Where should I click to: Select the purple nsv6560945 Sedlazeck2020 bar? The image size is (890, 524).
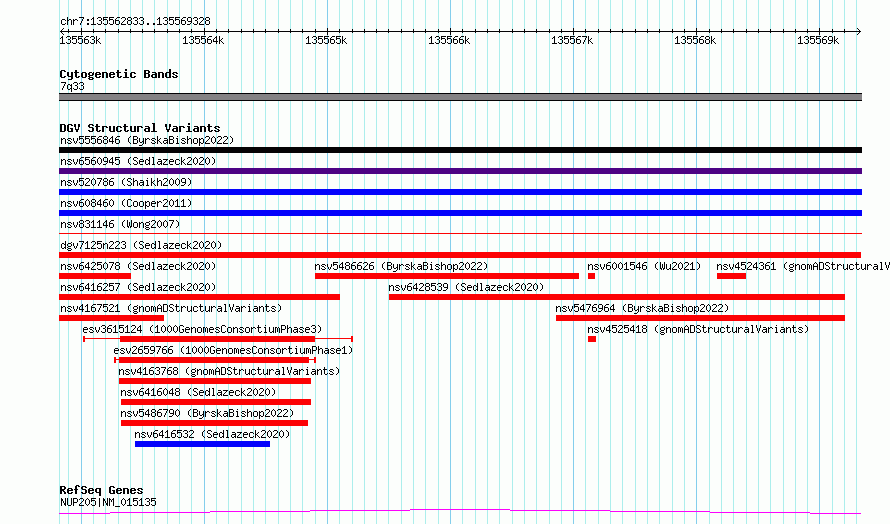coord(460,171)
